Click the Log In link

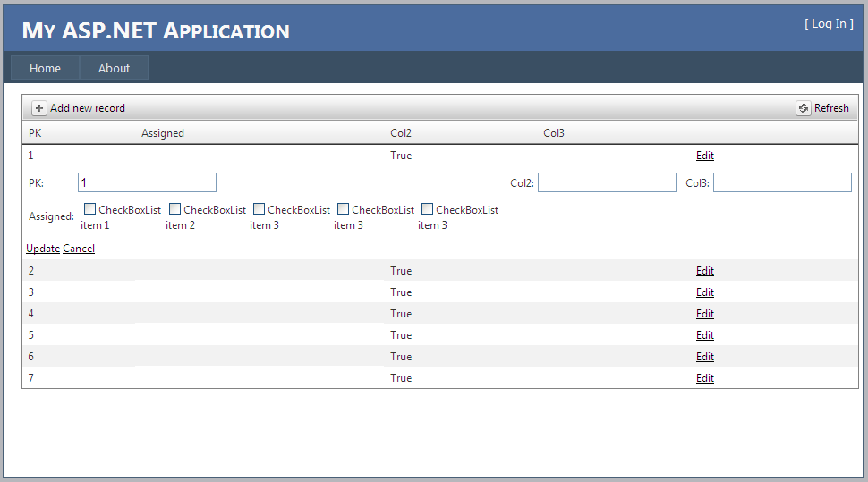[829, 24]
